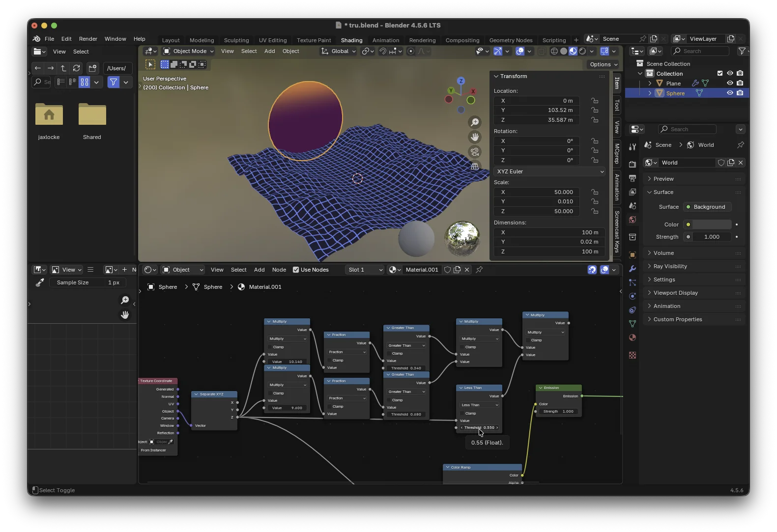Switch to orthographic grid view icon

click(x=475, y=167)
